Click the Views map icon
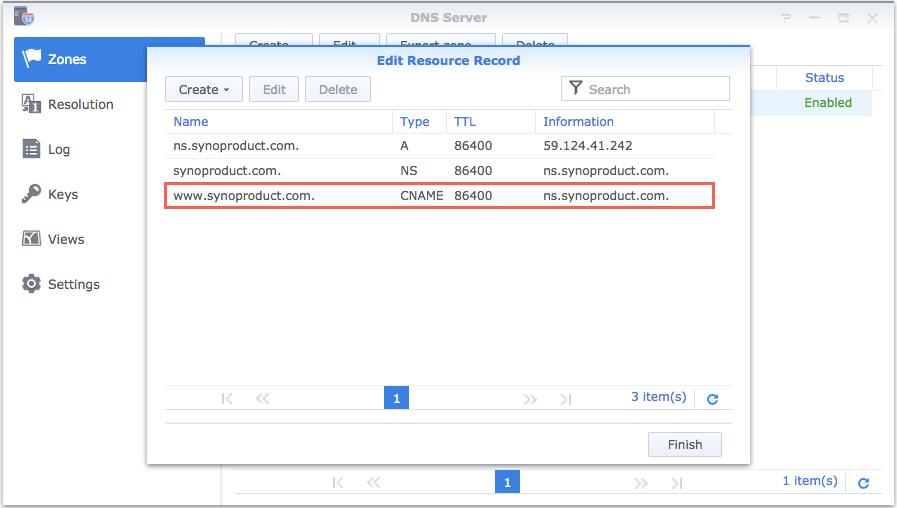897x508 pixels. (31, 239)
